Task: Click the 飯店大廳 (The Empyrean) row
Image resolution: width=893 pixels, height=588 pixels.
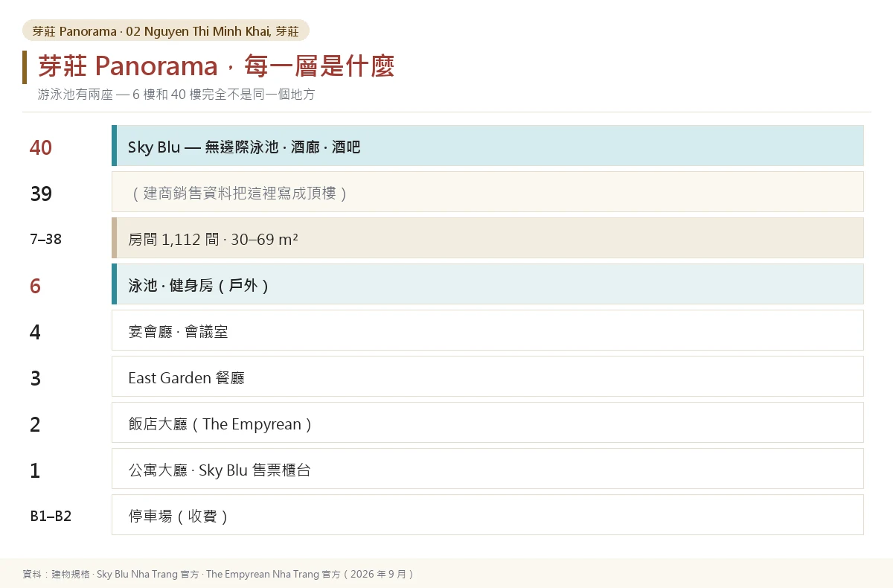Action: [x=487, y=423]
